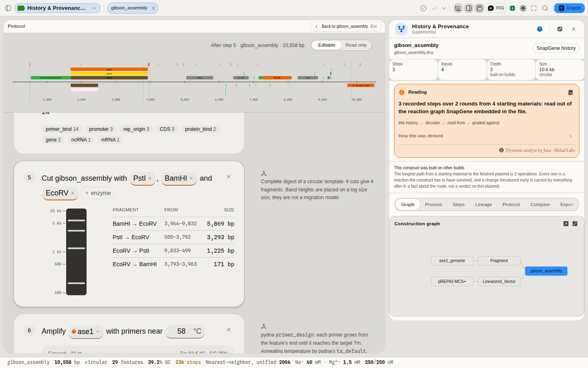Remove PstI enzyme from step 5
This screenshot has width=588, height=368.
(150, 178)
